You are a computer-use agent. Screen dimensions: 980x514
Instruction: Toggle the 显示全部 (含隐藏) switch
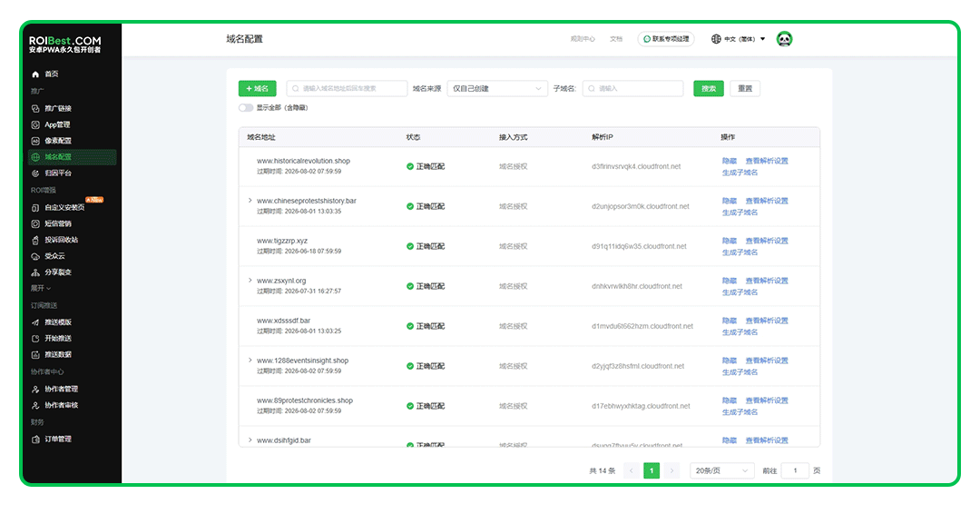(246, 108)
